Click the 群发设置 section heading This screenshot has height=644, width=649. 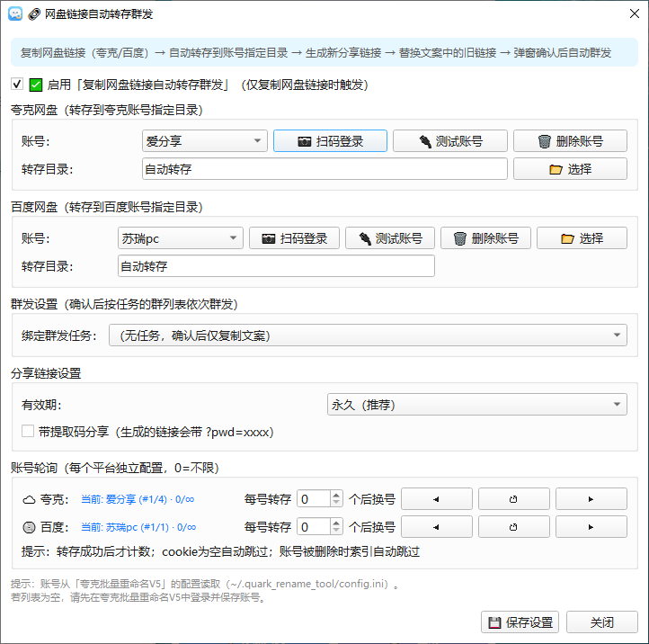point(124,304)
